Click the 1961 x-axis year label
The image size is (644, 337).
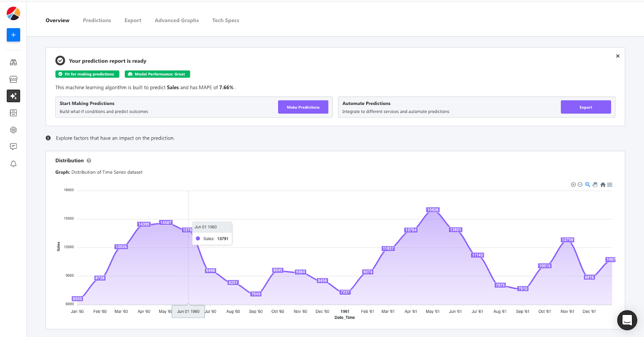pos(345,312)
